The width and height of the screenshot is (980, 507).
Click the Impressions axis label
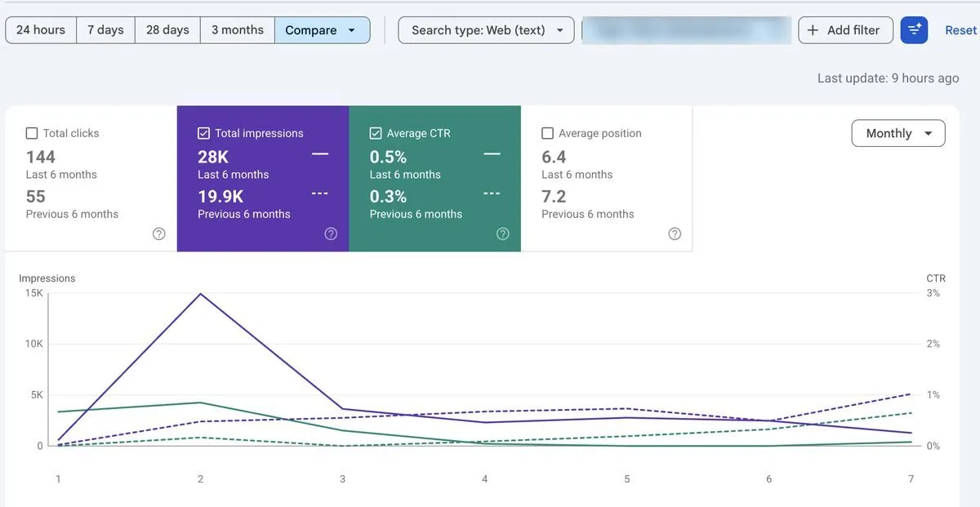coord(47,278)
